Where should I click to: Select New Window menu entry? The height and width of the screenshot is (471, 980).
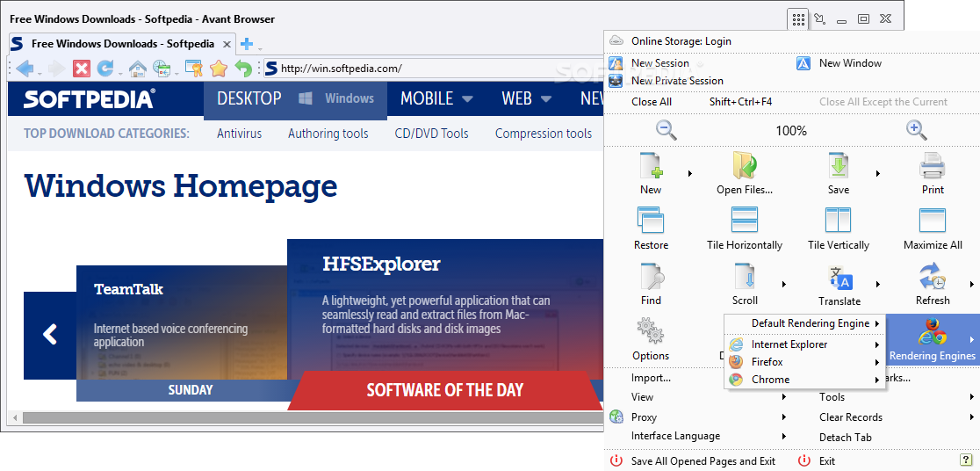850,63
